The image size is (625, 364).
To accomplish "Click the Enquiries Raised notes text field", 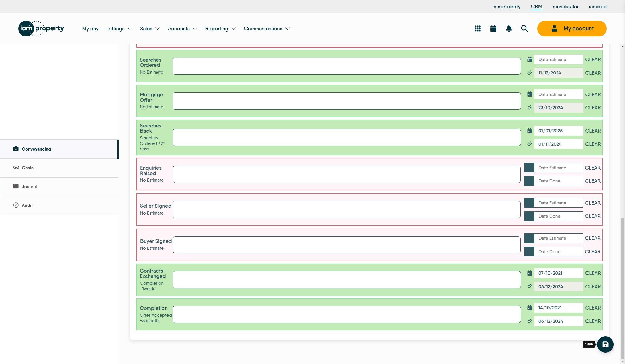I will click(x=346, y=174).
